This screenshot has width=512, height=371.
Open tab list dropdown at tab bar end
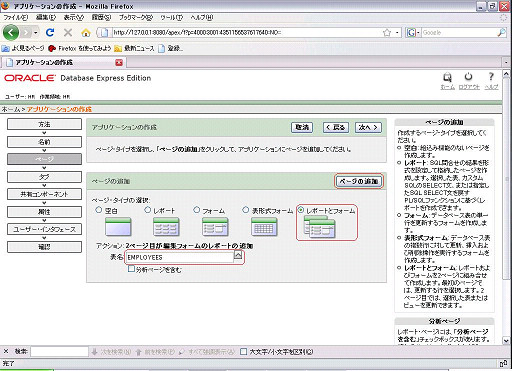tap(506, 62)
